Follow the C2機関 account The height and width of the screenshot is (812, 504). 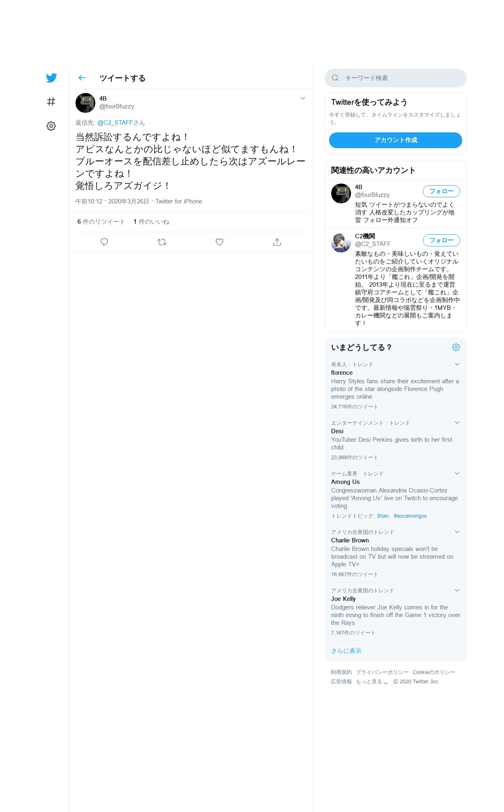click(442, 240)
